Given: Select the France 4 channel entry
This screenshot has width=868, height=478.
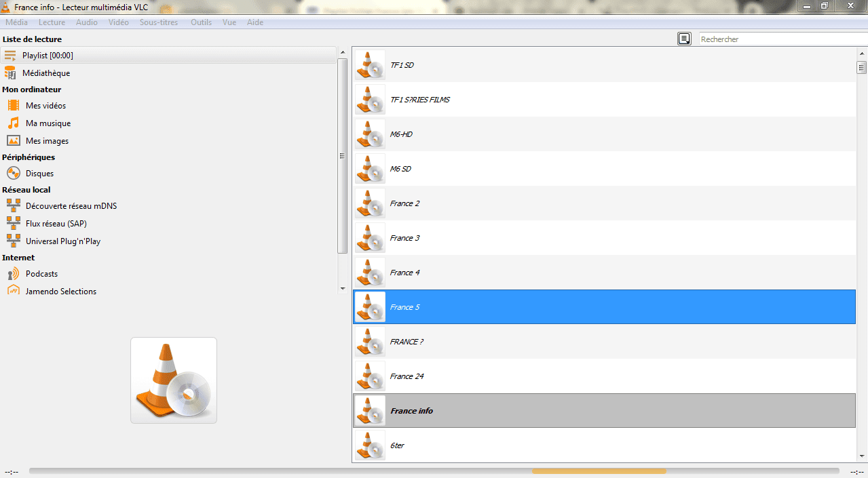Looking at the screenshot, I should pyautogui.click(x=604, y=273).
